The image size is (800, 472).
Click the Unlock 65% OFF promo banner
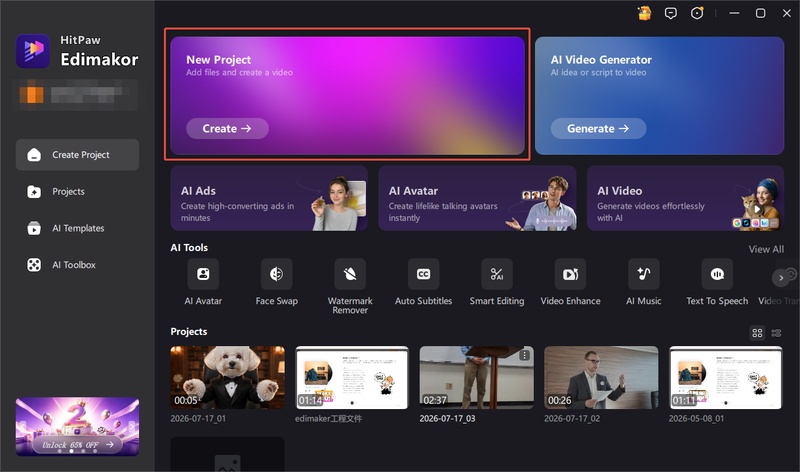pos(78,445)
